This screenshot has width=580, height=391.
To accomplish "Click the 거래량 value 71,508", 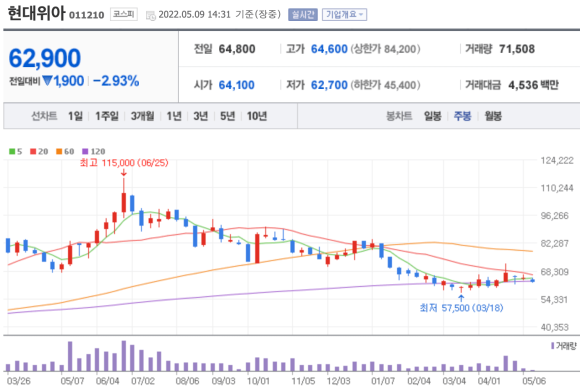I will pyautogui.click(x=517, y=49).
